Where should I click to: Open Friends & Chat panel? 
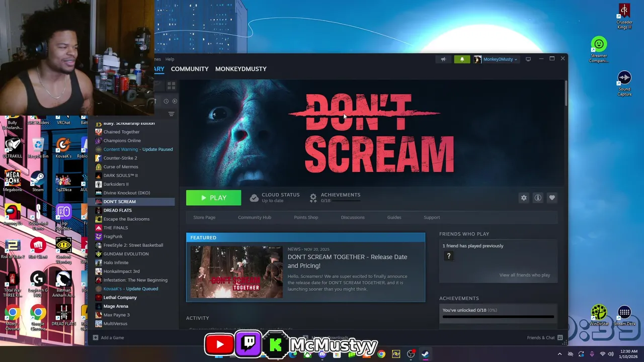click(x=545, y=337)
